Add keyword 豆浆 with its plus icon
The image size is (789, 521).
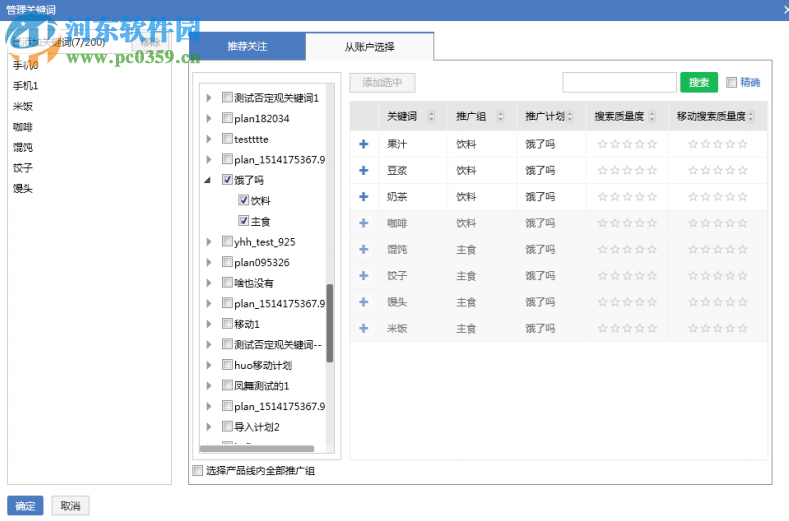363,170
